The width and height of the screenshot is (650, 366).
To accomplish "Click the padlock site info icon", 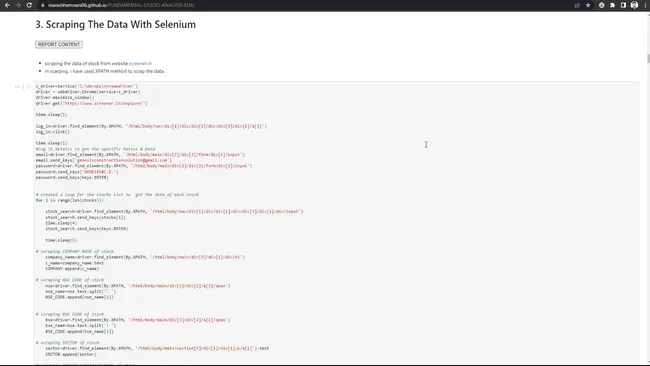I will coord(42,5).
